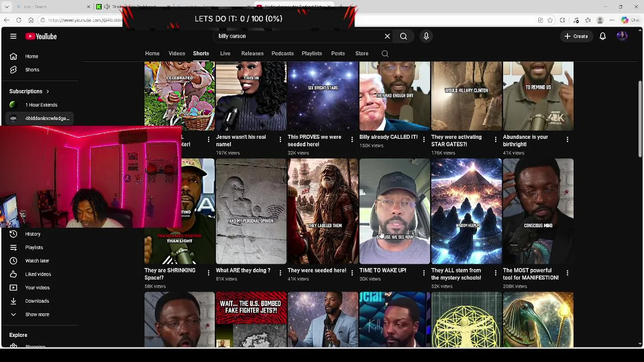The width and height of the screenshot is (644, 362).
Task: Open the channel Home tab
Action: [x=152, y=53]
